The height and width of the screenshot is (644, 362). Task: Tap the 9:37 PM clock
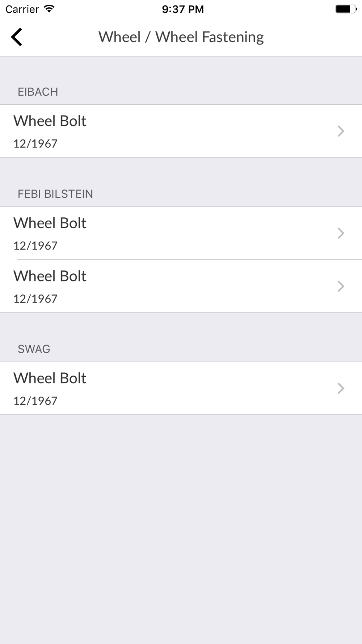(183, 9)
